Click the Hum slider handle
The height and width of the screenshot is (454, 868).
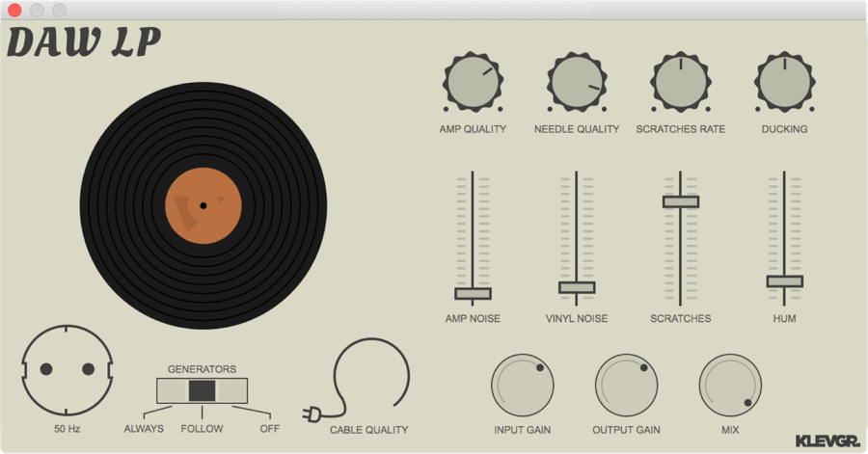coord(784,281)
